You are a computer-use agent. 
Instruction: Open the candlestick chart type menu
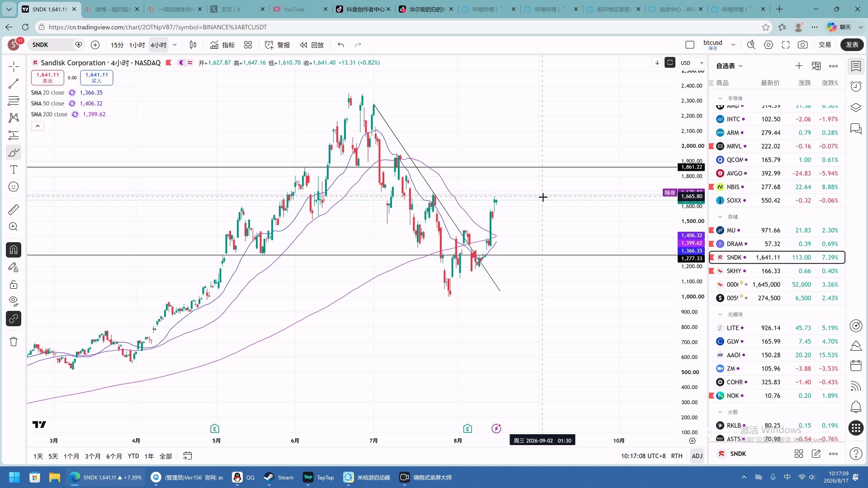[193, 45]
